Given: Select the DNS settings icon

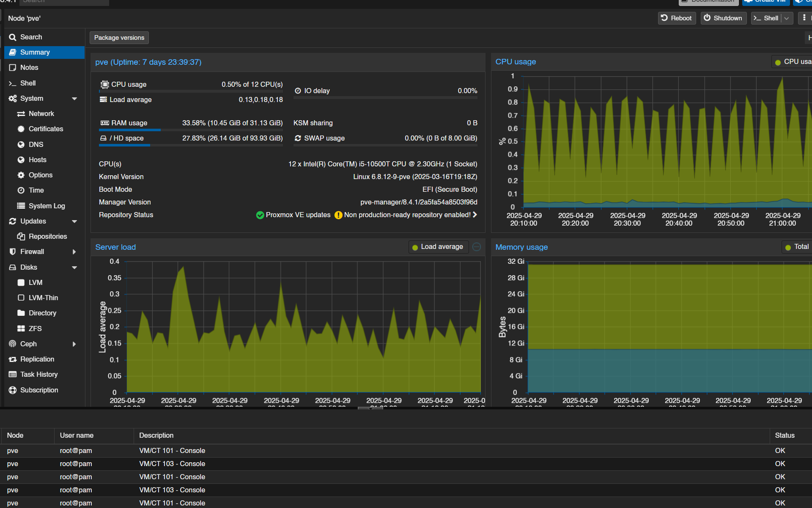Looking at the screenshot, I should (22, 144).
